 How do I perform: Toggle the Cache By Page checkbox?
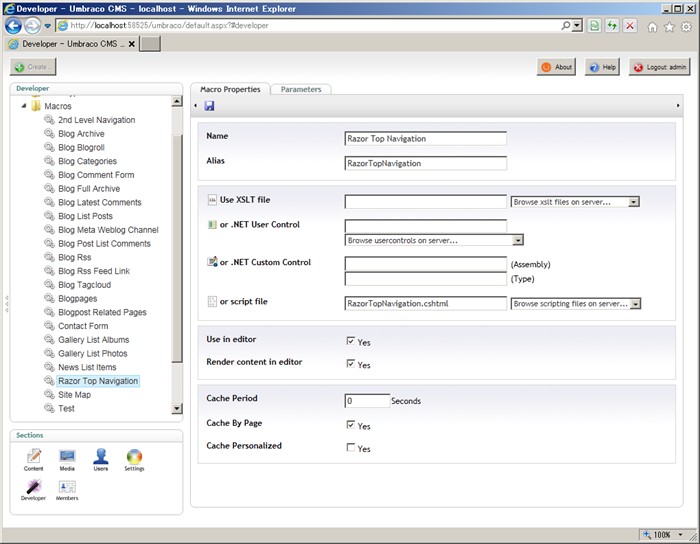pyautogui.click(x=350, y=425)
